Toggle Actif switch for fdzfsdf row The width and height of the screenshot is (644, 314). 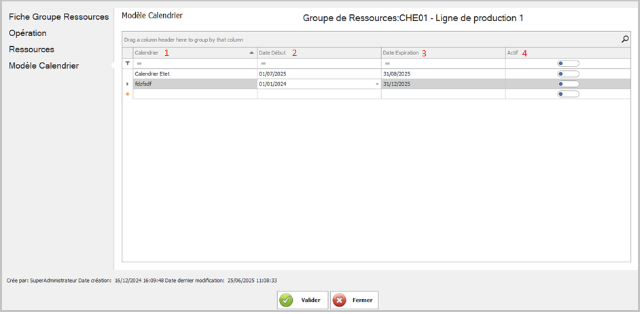click(567, 84)
